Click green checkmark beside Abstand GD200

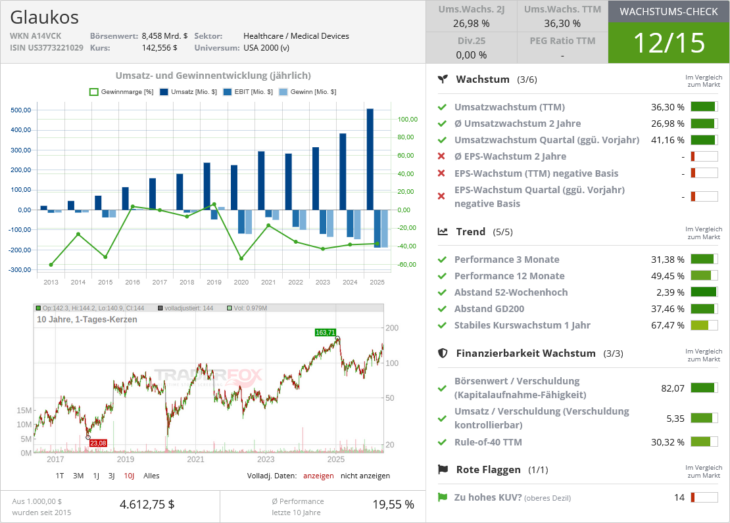pyautogui.click(x=442, y=309)
